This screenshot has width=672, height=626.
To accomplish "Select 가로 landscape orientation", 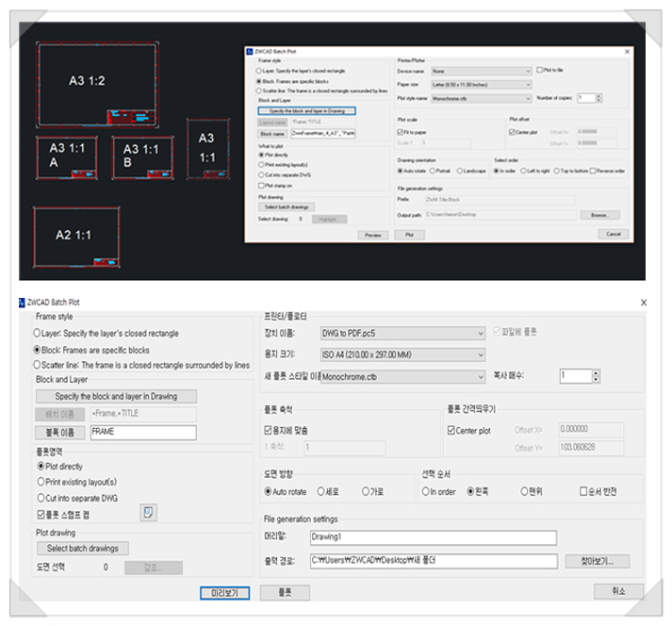I will click(372, 491).
